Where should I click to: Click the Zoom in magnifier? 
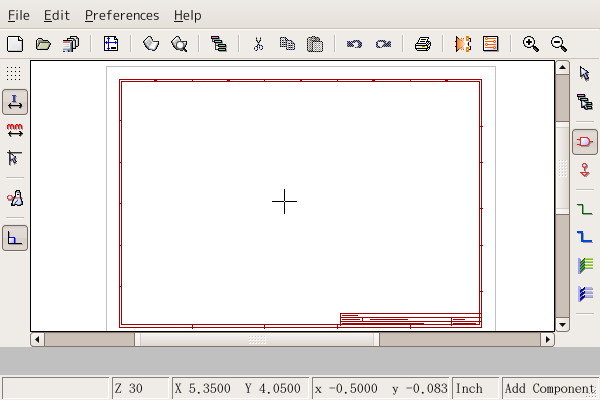tap(531, 44)
